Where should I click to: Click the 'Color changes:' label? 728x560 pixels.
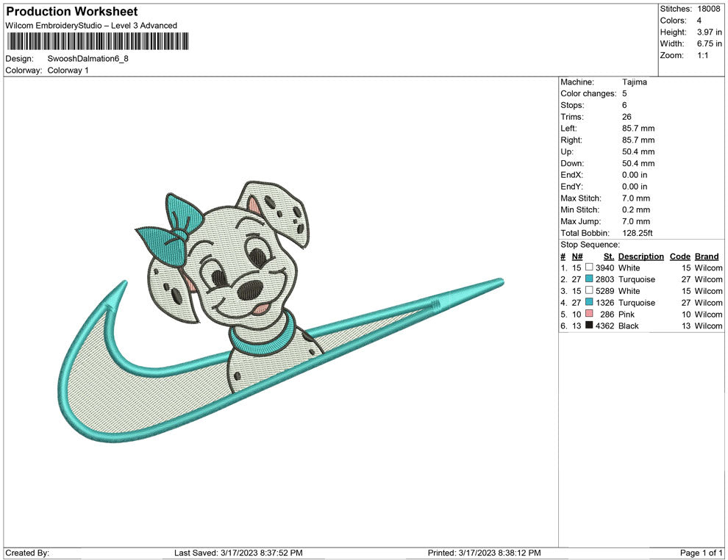[x=588, y=94]
